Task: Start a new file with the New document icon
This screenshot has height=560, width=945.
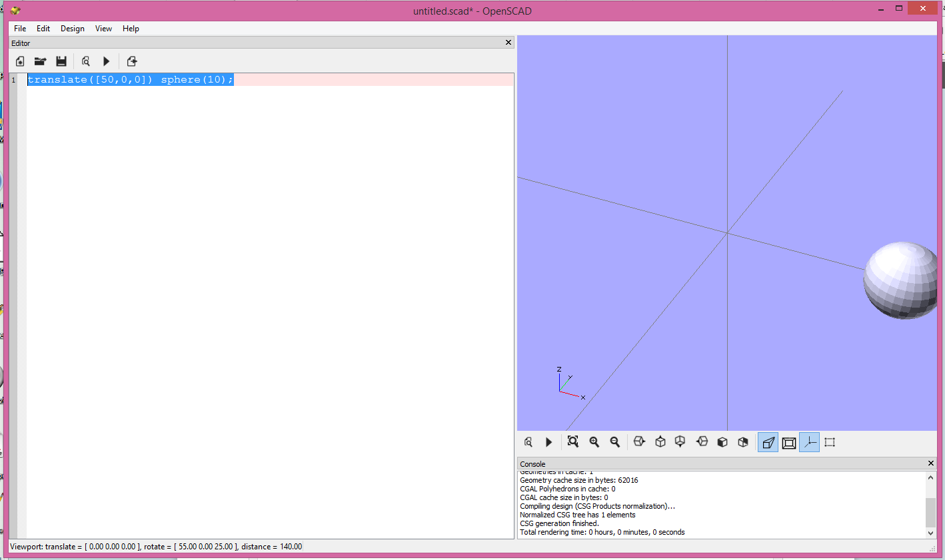Action: click(x=19, y=61)
